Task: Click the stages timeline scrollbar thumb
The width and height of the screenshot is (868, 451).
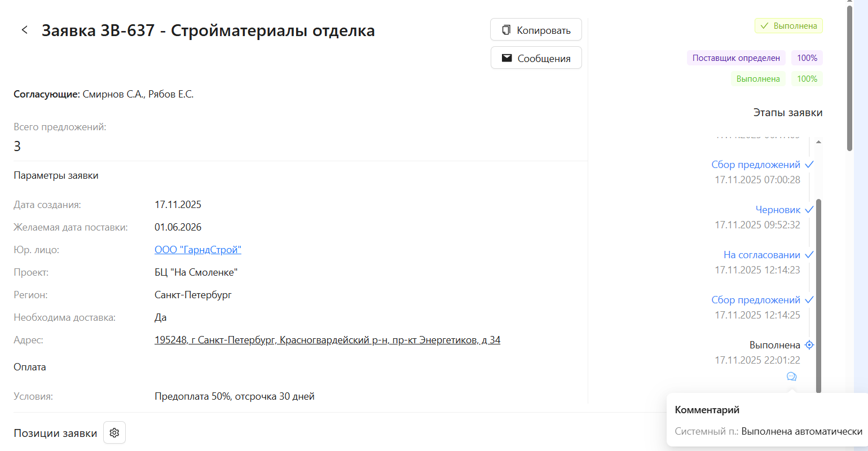Action: point(819,293)
